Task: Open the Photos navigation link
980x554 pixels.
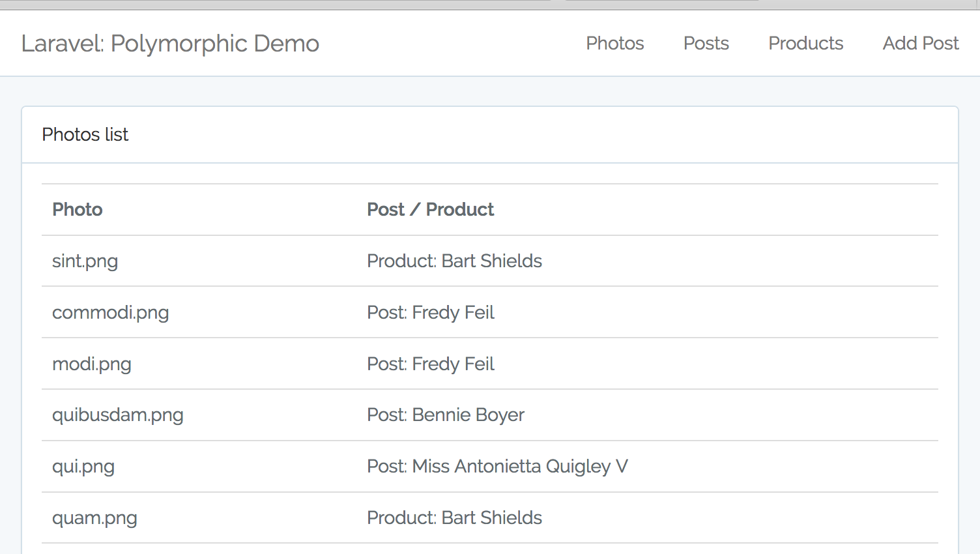Action: [x=614, y=43]
